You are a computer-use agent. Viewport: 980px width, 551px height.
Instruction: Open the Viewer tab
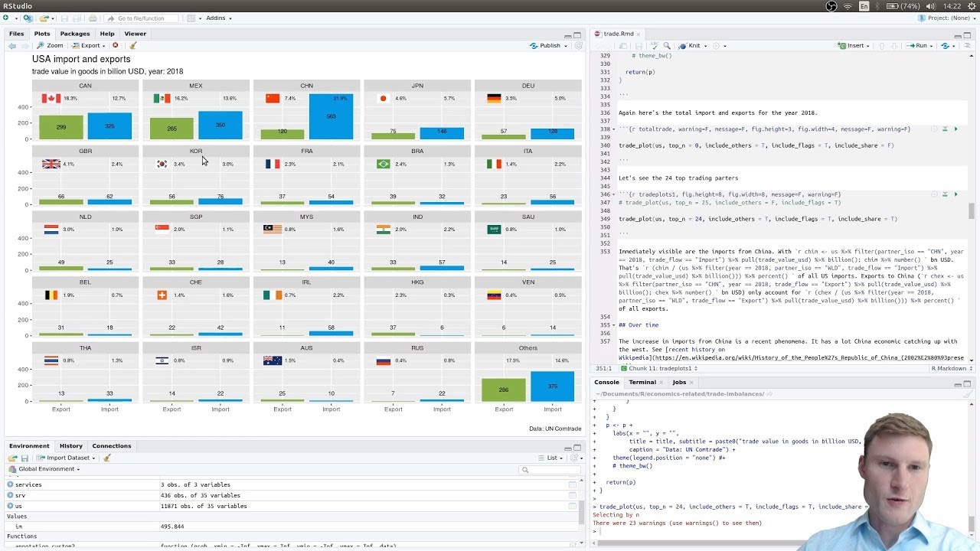(135, 34)
